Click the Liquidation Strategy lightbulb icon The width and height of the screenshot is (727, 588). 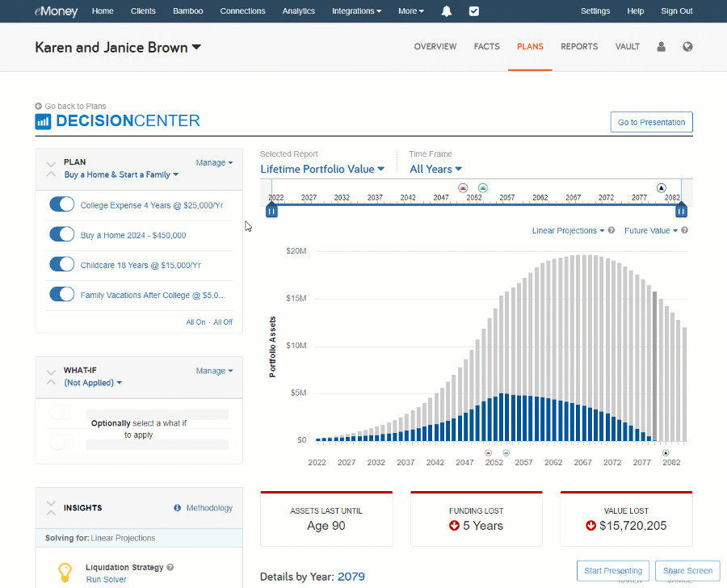[65, 572]
